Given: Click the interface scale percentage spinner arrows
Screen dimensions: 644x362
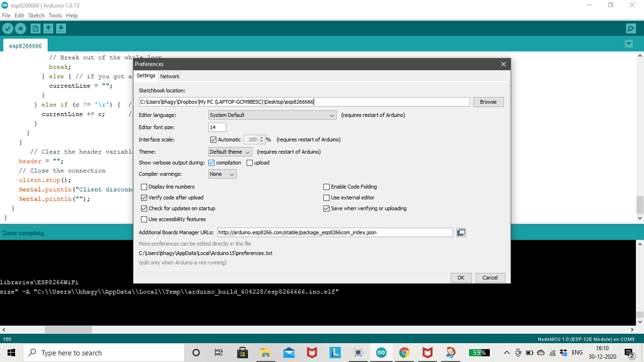Looking at the screenshot, I should 261,140.
